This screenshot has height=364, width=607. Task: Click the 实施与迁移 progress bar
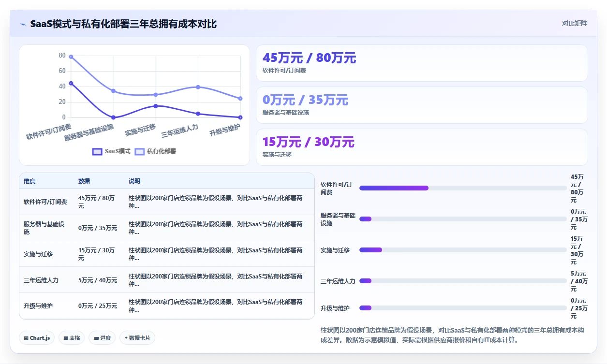(463, 250)
